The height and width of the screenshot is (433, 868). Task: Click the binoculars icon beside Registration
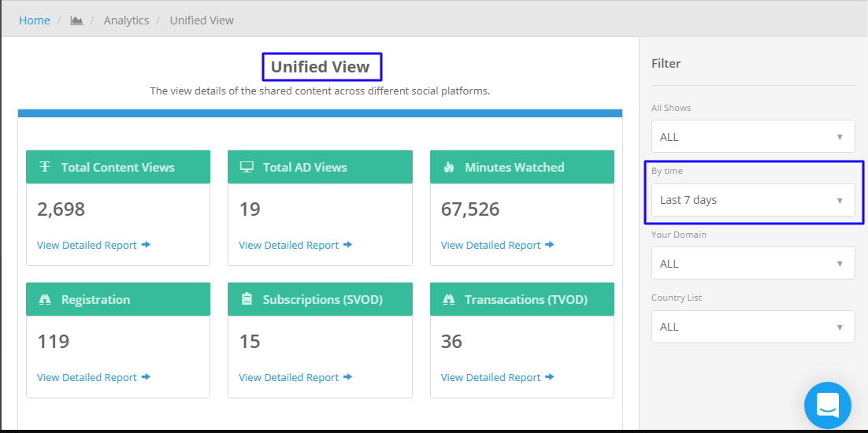pos(45,299)
